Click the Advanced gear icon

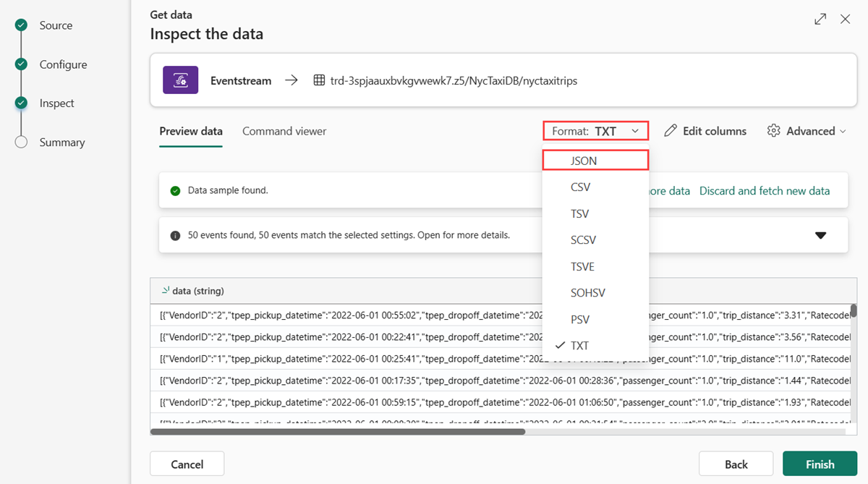click(x=774, y=130)
